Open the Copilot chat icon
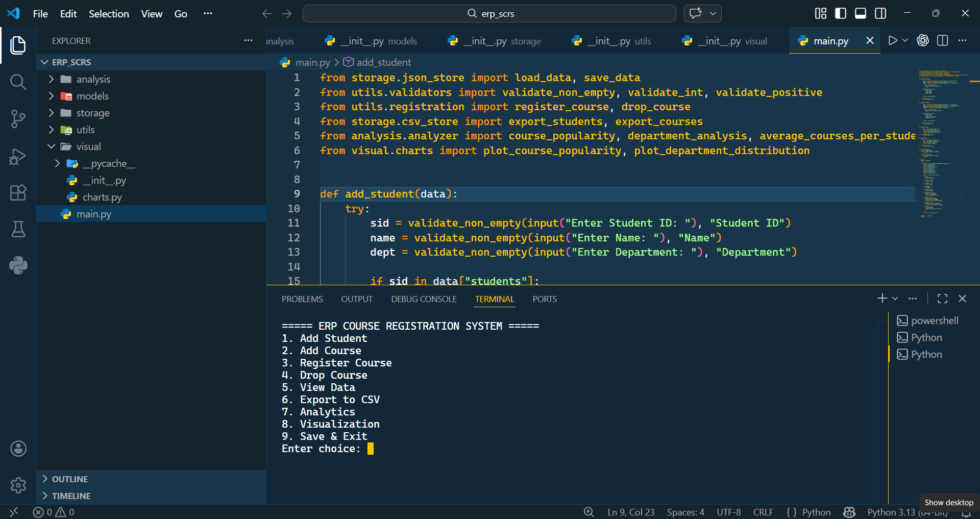 (x=696, y=13)
